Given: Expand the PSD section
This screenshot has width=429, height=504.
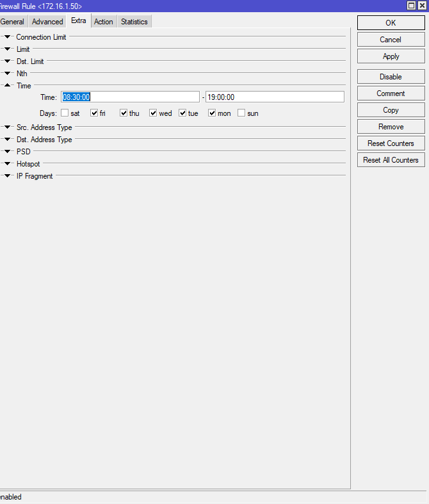Looking at the screenshot, I should [x=8, y=152].
